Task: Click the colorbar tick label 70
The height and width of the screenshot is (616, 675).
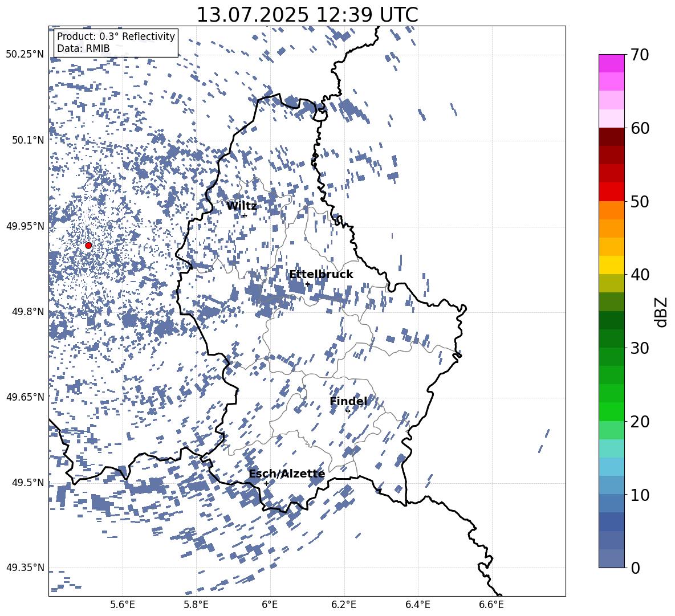Action: click(640, 55)
